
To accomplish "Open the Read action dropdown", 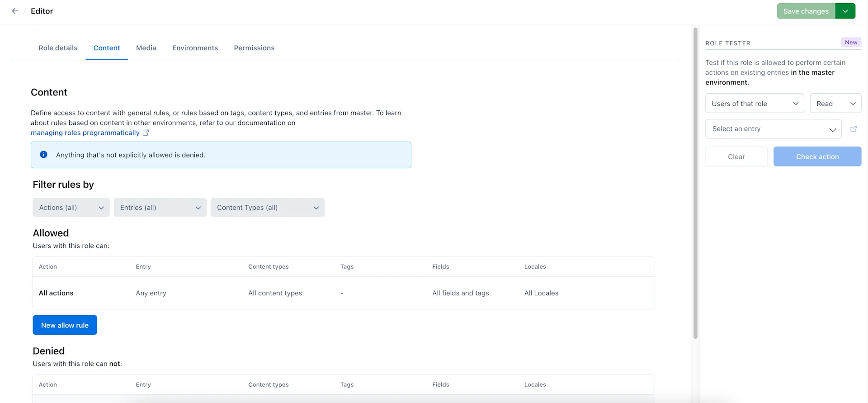I will [835, 104].
